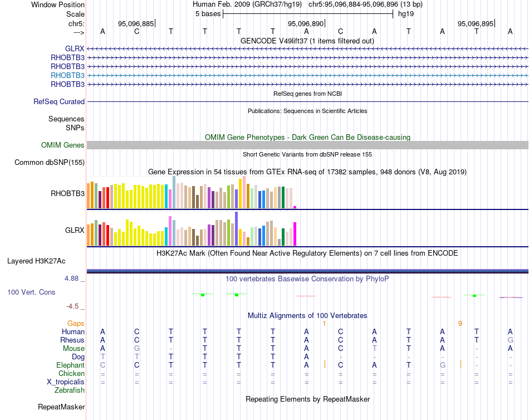Click the magenta bar in GLRX chart
529x420 pixels.
[x=295, y=233]
